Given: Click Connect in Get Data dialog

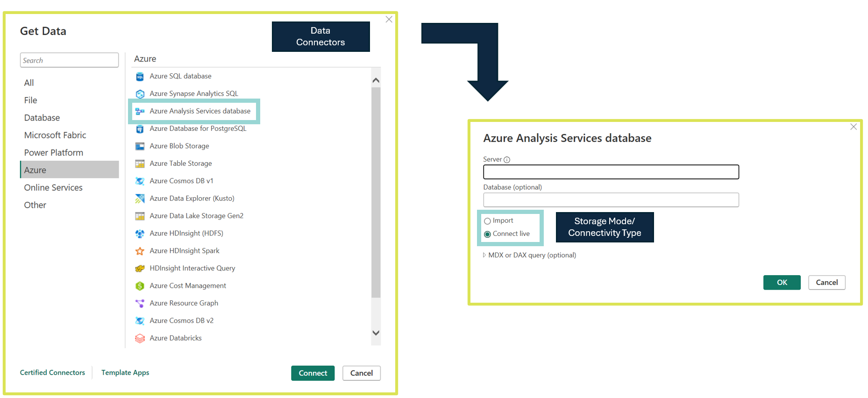Looking at the screenshot, I should click(313, 373).
